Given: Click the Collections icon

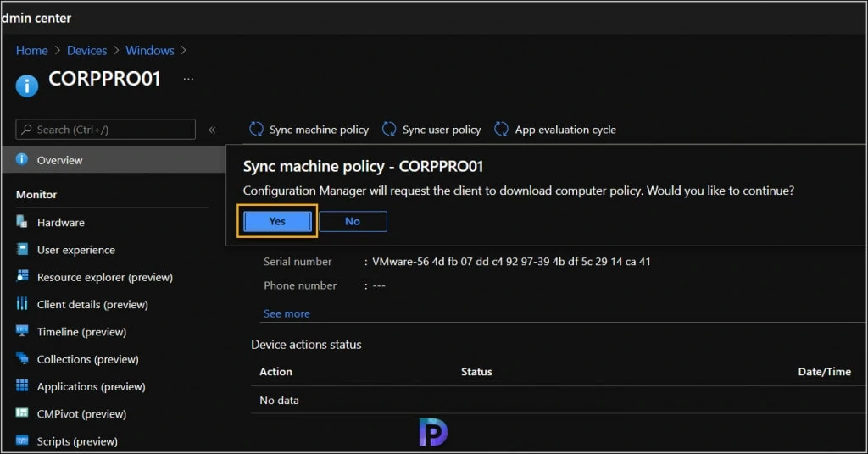Looking at the screenshot, I should click(x=22, y=358).
